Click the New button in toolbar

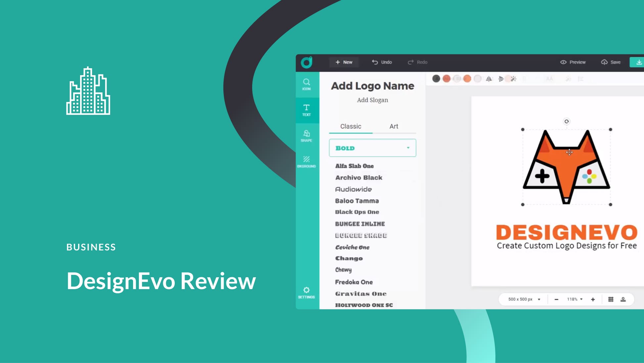point(344,62)
